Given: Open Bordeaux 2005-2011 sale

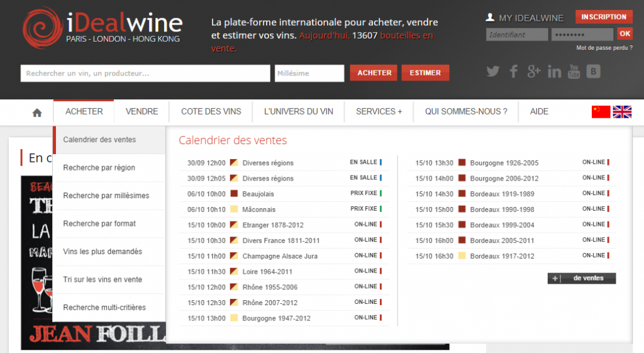Looking at the screenshot, I should point(512,240).
